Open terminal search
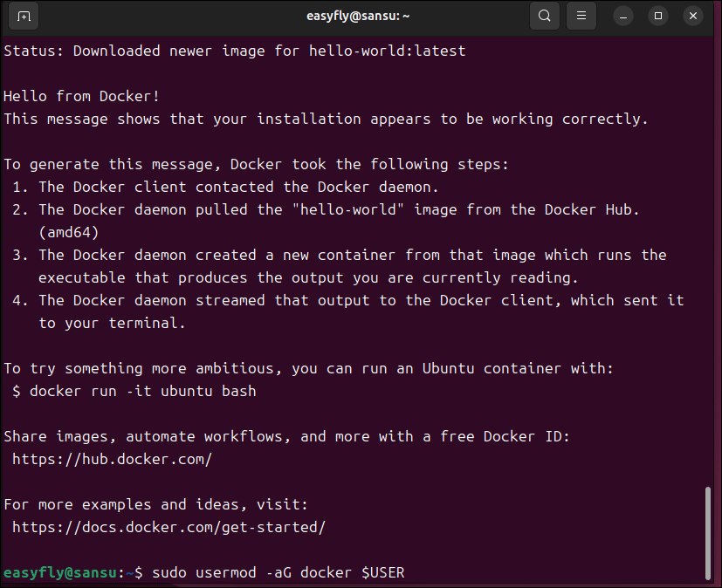The image size is (722, 588). (x=544, y=16)
